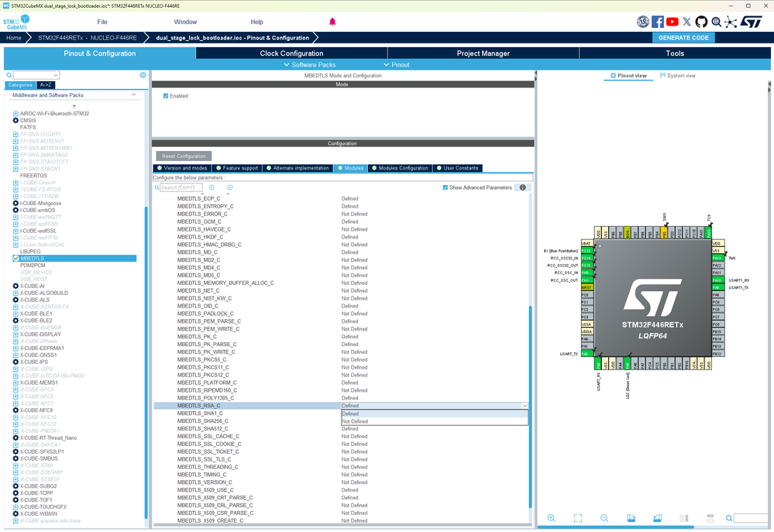The image size is (774, 532).
Task: Click STM32F446RETx - NUCLEO-F446RE breadcrumb
Action: 88,37
